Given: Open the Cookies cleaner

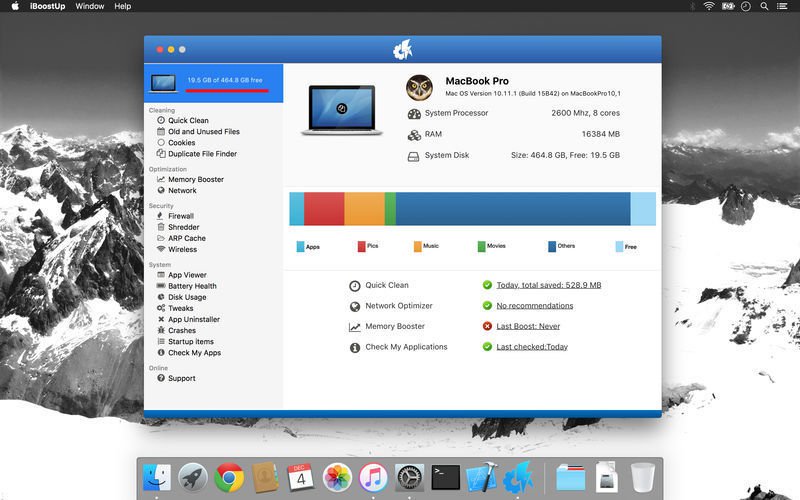Looking at the screenshot, I should coord(181,143).
